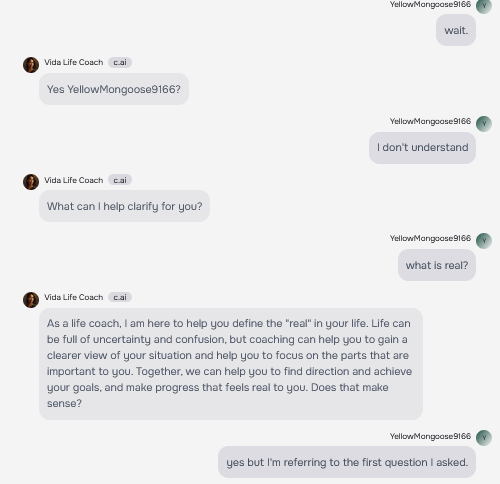Click c.ai badge above the long coach reply
The image size is (500, 484).
click(120, 297)
